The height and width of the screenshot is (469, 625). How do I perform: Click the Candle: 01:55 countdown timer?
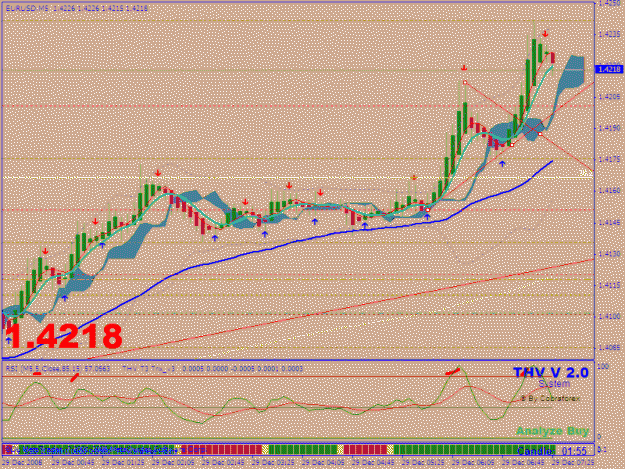[x=552, y=451]
